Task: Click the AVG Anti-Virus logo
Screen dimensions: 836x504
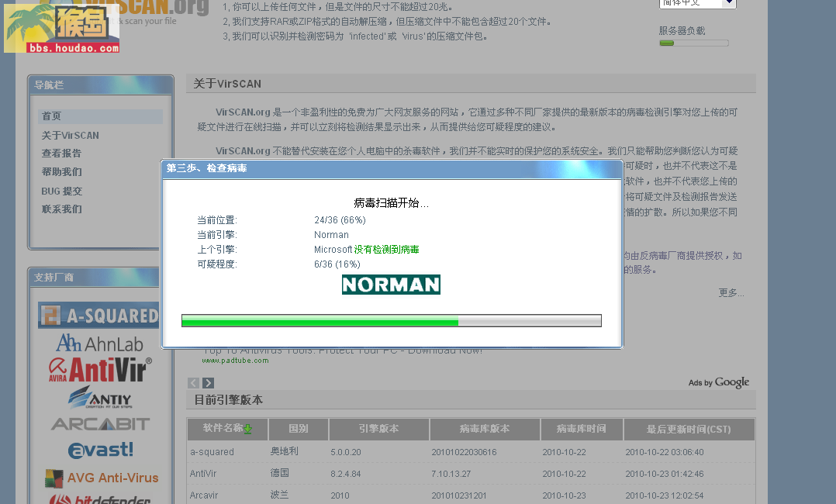Action: [102, 478]
